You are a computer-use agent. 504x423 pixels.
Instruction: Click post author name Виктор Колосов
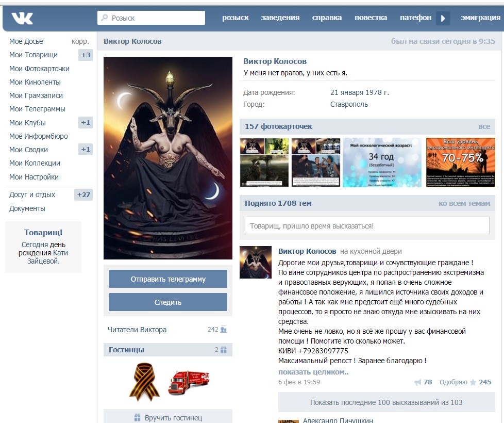pos(307,251)
